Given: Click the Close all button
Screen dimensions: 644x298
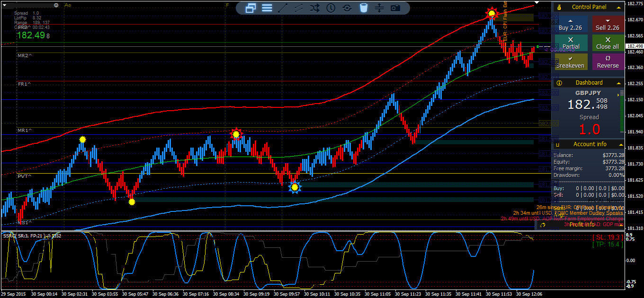Looking at the screenshot, I should pos(608,43).
